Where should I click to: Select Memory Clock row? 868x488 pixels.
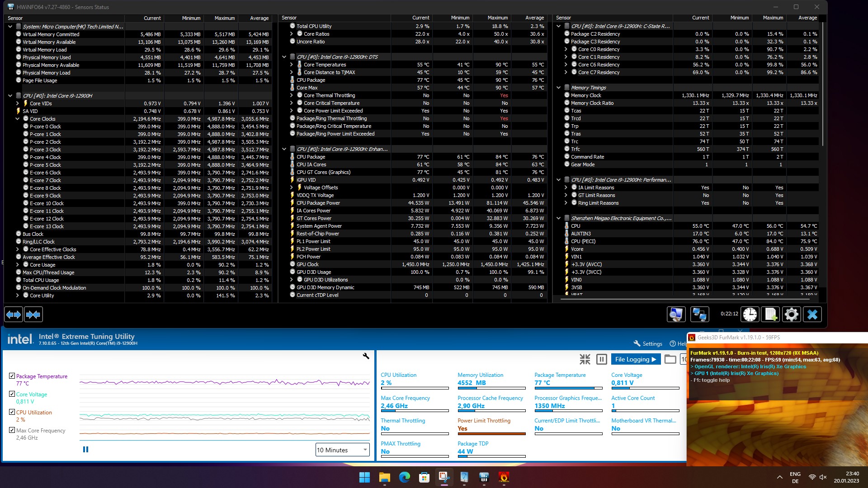point(691,95)
